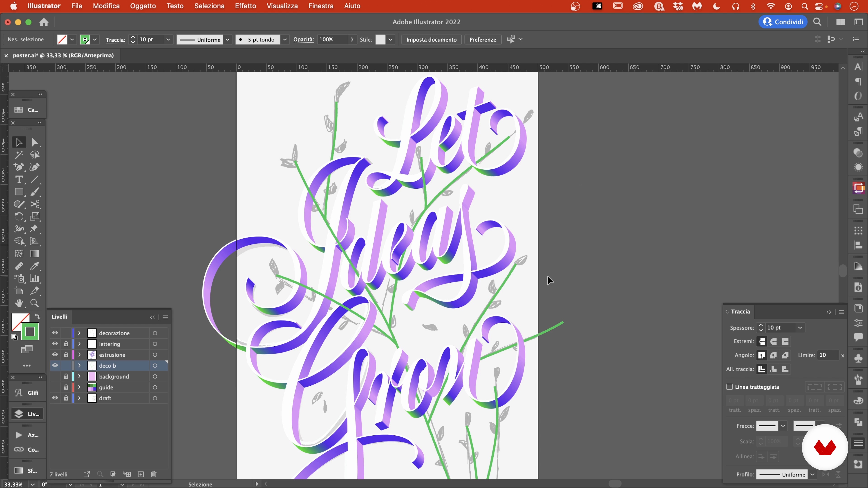Select the Magic Wand tool
The height and width of the screenshot is (488, 868).
[19, 155]
